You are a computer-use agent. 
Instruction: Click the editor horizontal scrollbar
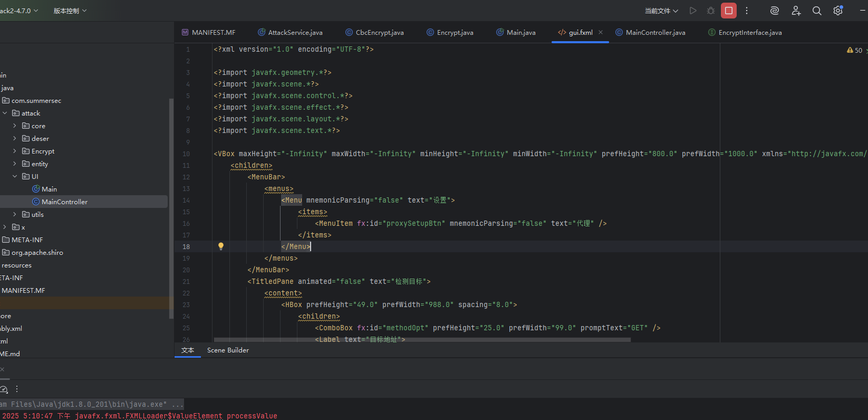(x=422, y=340)
